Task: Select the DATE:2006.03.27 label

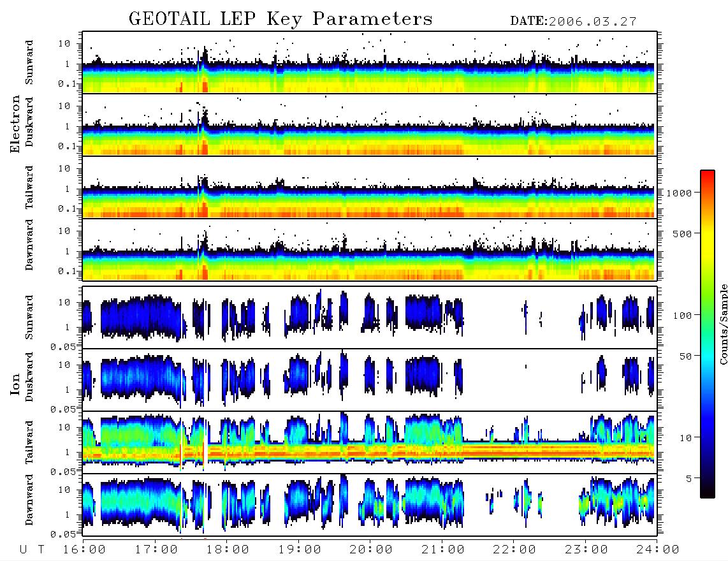Action: point(573,21)
